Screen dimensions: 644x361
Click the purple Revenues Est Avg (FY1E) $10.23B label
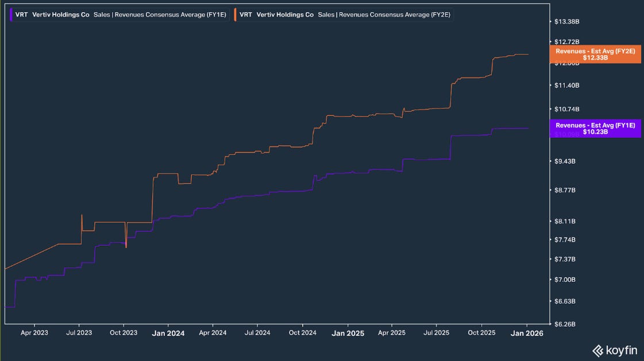tap(595, 129)
